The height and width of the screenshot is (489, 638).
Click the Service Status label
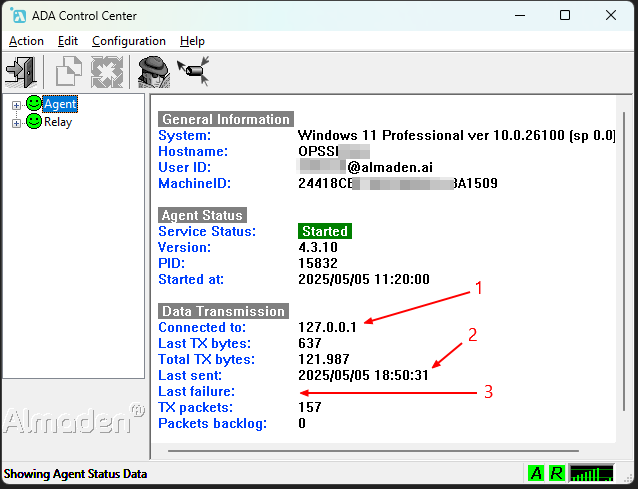click(207, 231)
